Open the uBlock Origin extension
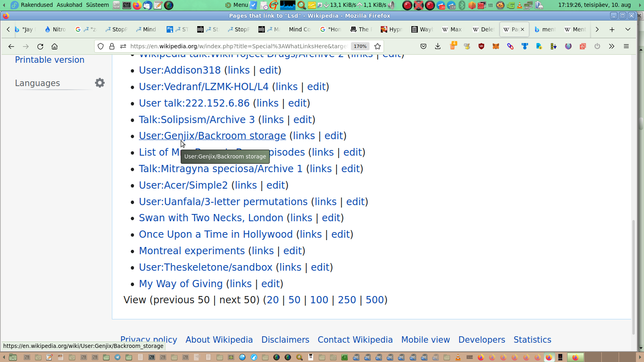Image resolution: width=644 pixels, height=362 pixels. tap(481, 46)
